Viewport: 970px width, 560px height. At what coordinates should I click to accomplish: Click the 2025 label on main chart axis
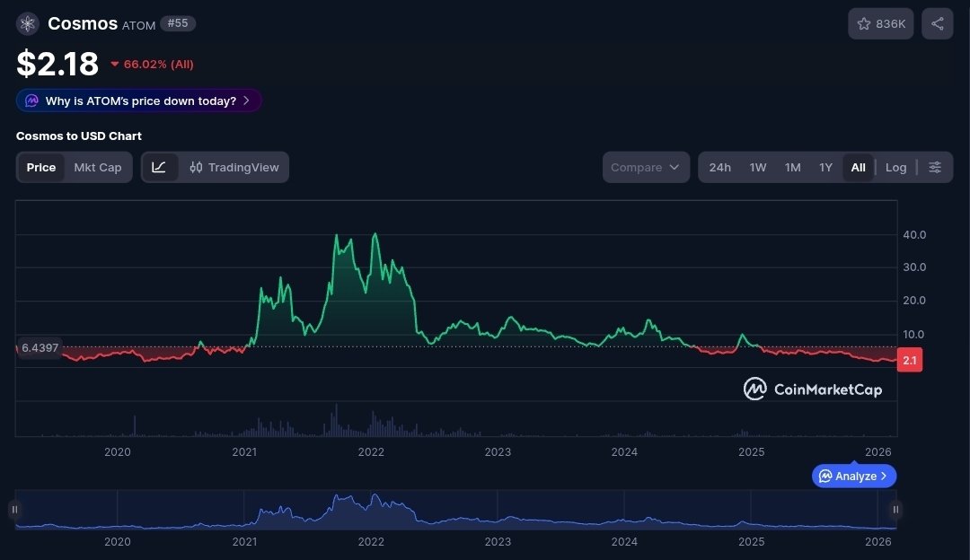pyautogui.click(x=751, y=451)
